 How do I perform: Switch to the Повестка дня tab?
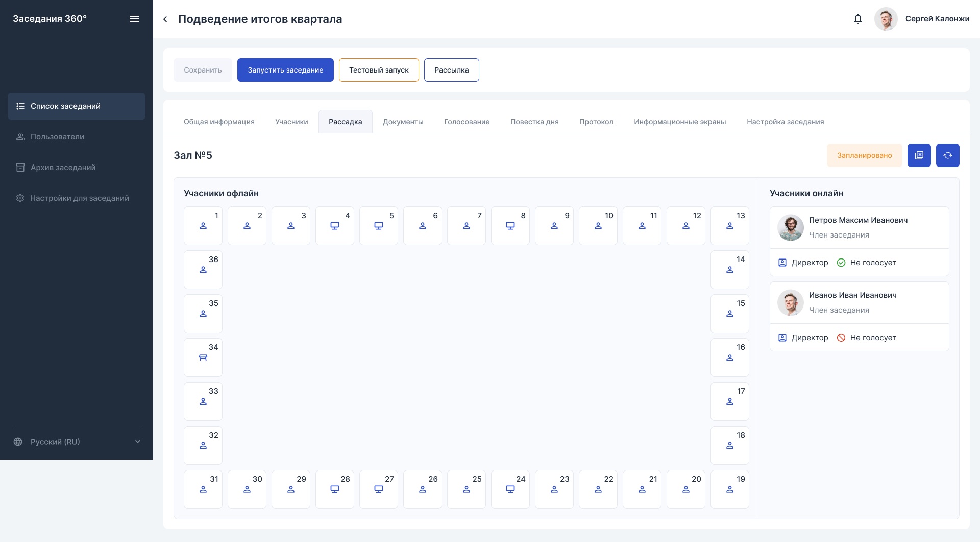[x=534, y=122]
